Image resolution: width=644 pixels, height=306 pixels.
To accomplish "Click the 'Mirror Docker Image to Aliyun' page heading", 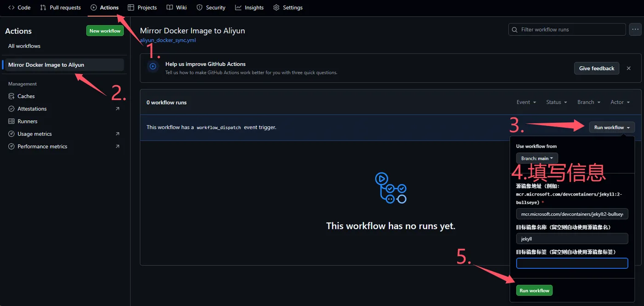I will [x=192, y=31].
